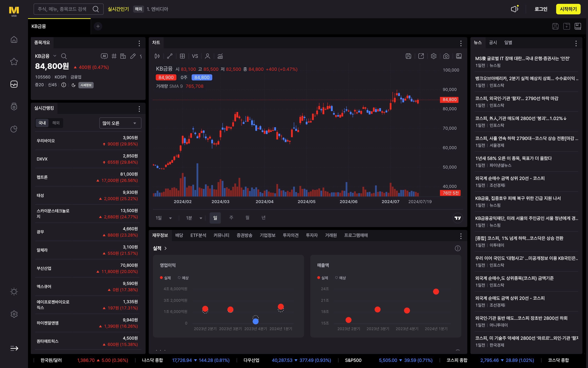Click the info icon in 실적 section
The image size is (588, 368).
coord(458,248)
